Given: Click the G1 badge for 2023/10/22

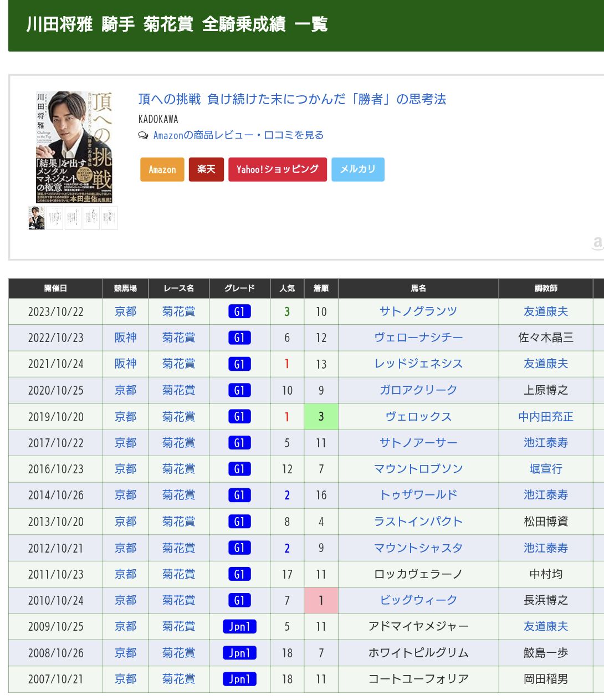Looking at the screenshot, I should tap(239, 311).
